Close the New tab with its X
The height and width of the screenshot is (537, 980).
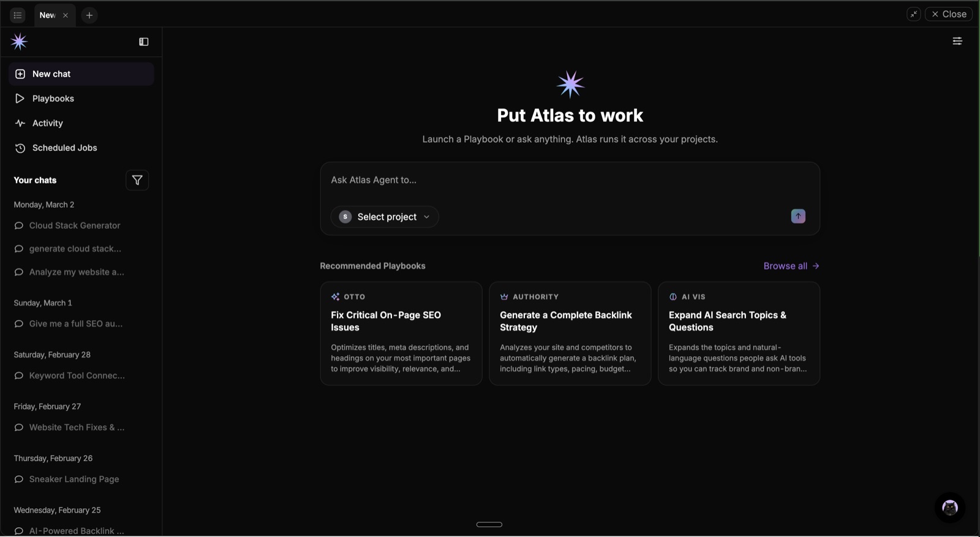[x=66, y=15]
